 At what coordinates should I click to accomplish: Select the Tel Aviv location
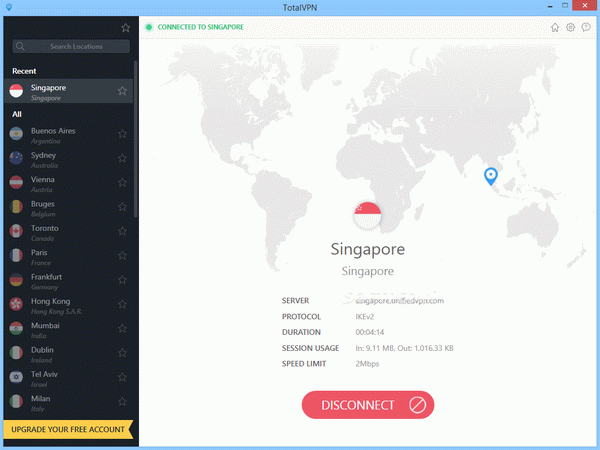68,377
